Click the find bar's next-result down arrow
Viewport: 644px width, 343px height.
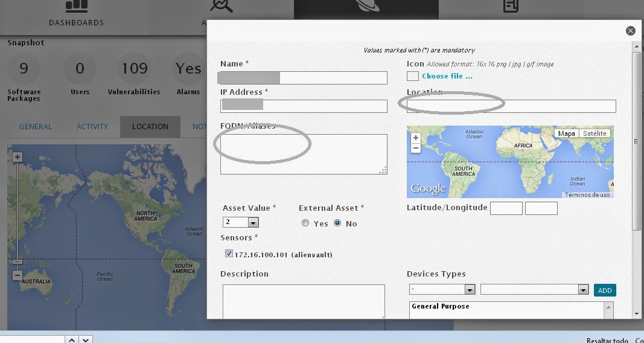(x=86, y=340)
